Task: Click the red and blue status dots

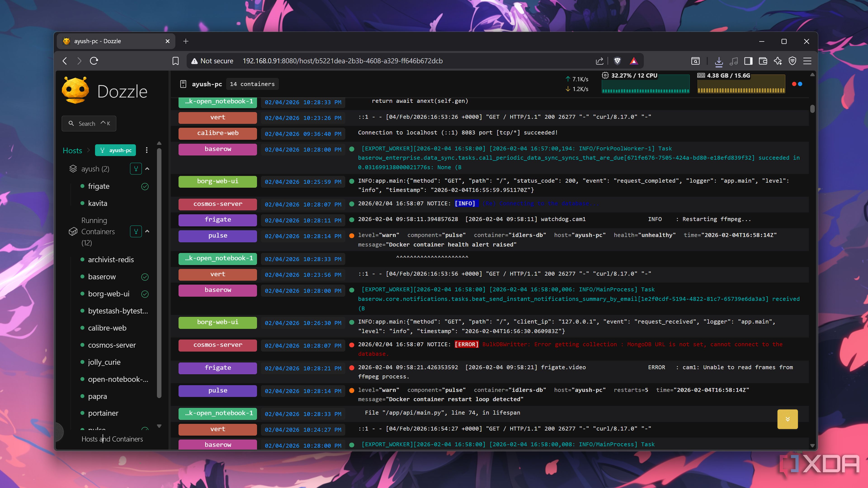Action: (x=797, y=84)
